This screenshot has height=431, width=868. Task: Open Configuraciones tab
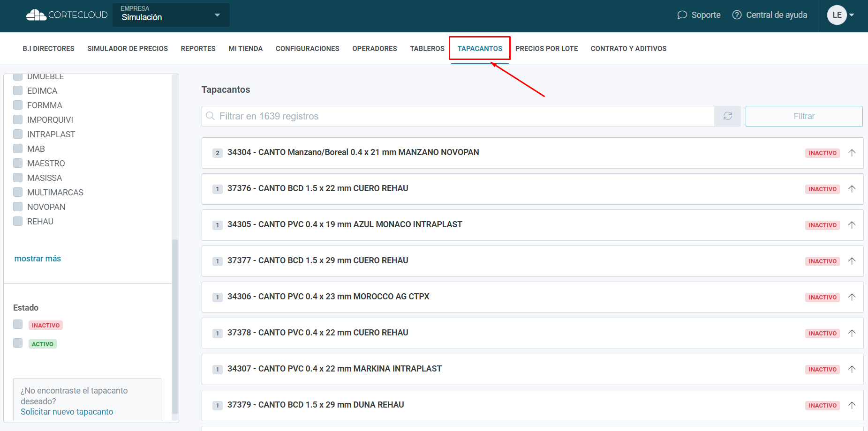tap(308, 49)
